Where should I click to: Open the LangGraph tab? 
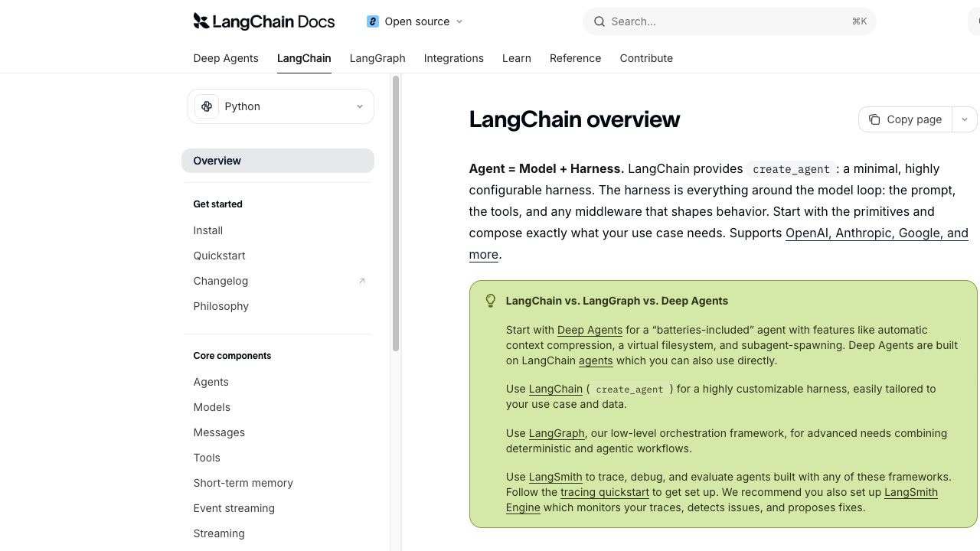377,58
